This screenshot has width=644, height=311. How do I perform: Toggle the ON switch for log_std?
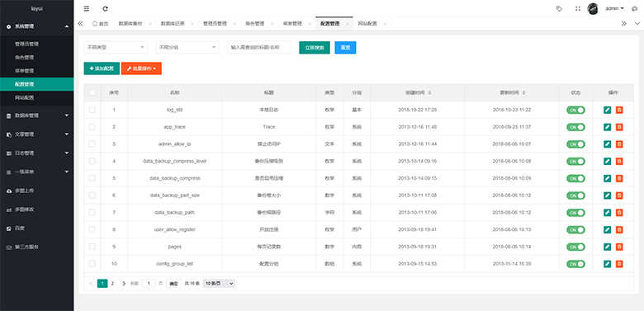coord(575,110)
